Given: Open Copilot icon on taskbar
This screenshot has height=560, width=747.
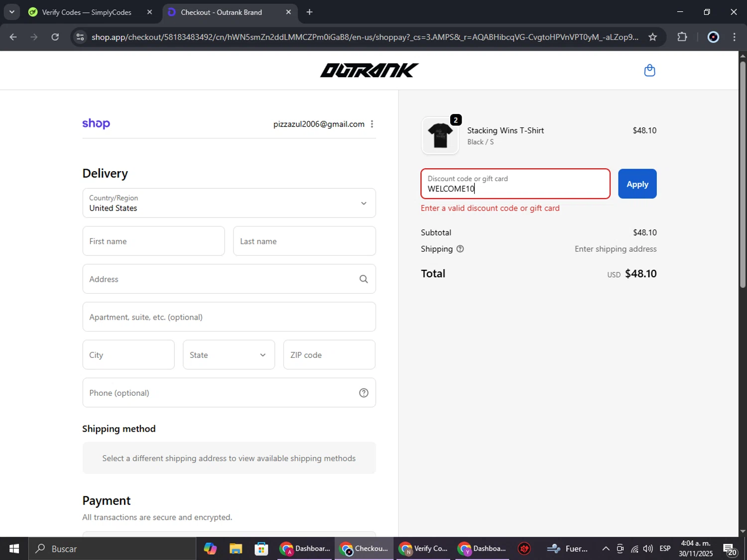Looking at the screenshot, I should (x=210, y=549).
